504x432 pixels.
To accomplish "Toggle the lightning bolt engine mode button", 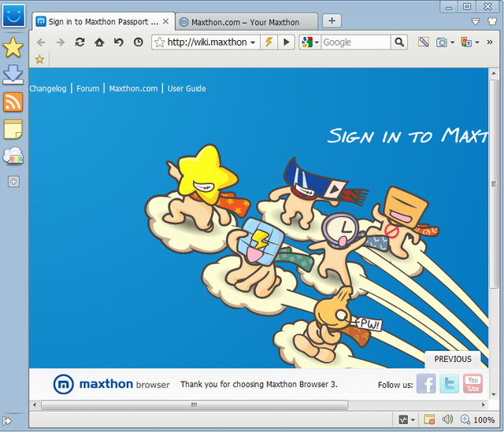I will [x=269, y=42].
